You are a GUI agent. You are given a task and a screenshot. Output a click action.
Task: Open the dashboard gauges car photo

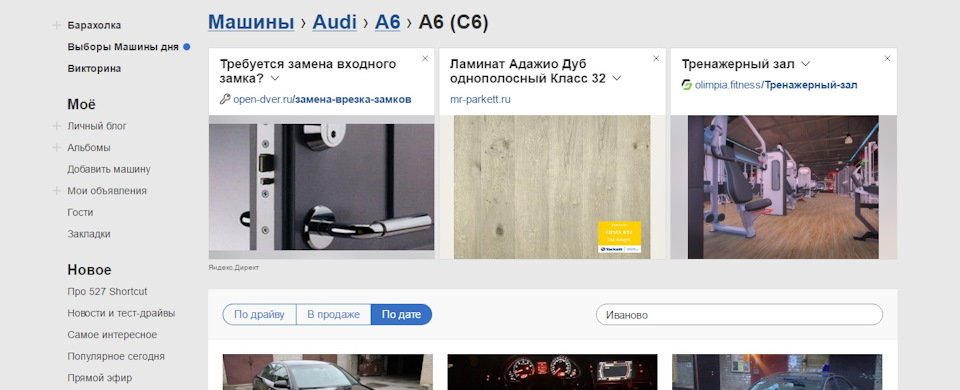click(x=552, y=372)
